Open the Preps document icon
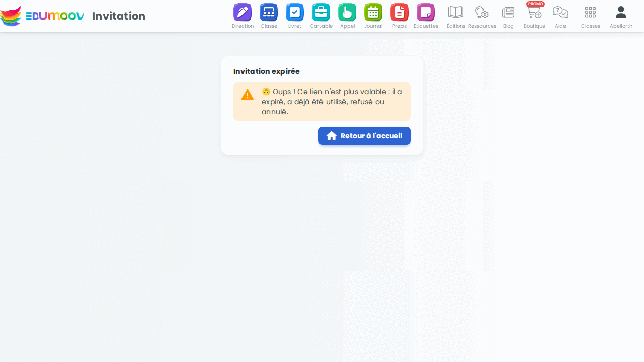This screenshot has width=644, height=362. click(x=399, y=12)
